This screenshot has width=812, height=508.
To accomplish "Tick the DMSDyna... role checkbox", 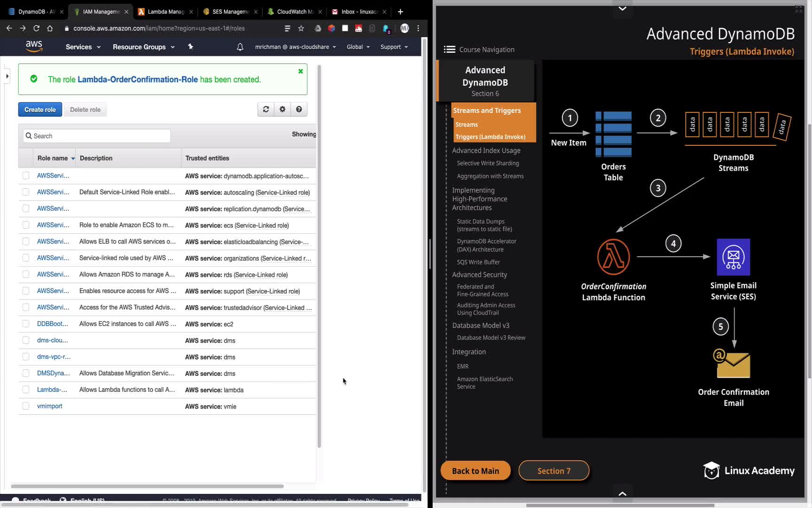I will coord(26,373).
